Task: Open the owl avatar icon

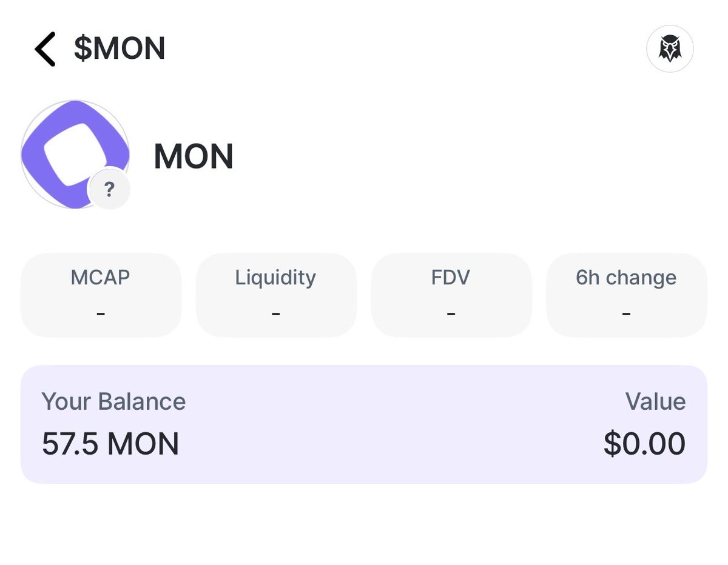Action: pos(670,49)
